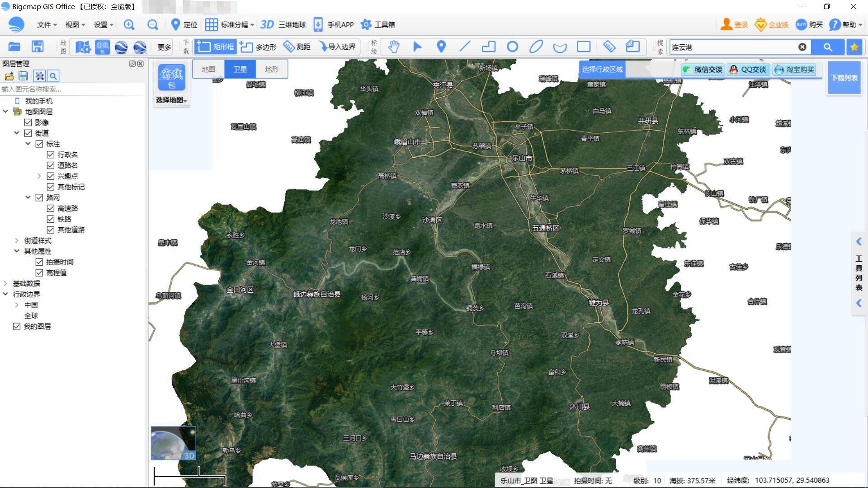
Task: Select the circle drawing tool
Action: (512, 47)
